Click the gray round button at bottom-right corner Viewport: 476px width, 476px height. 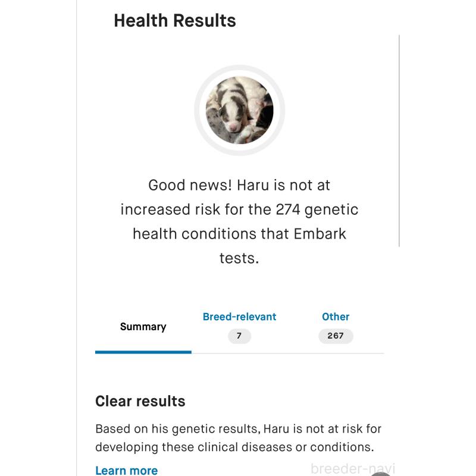point(382,473)
